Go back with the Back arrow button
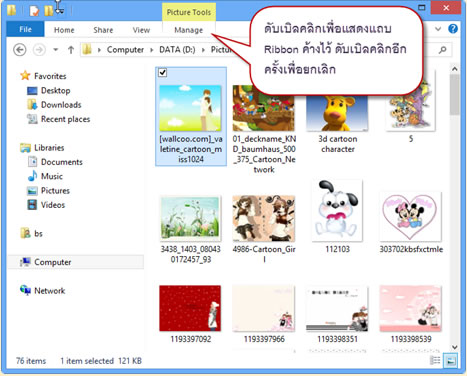The height and width of the screenshot is (376, 467). point(20,50)
